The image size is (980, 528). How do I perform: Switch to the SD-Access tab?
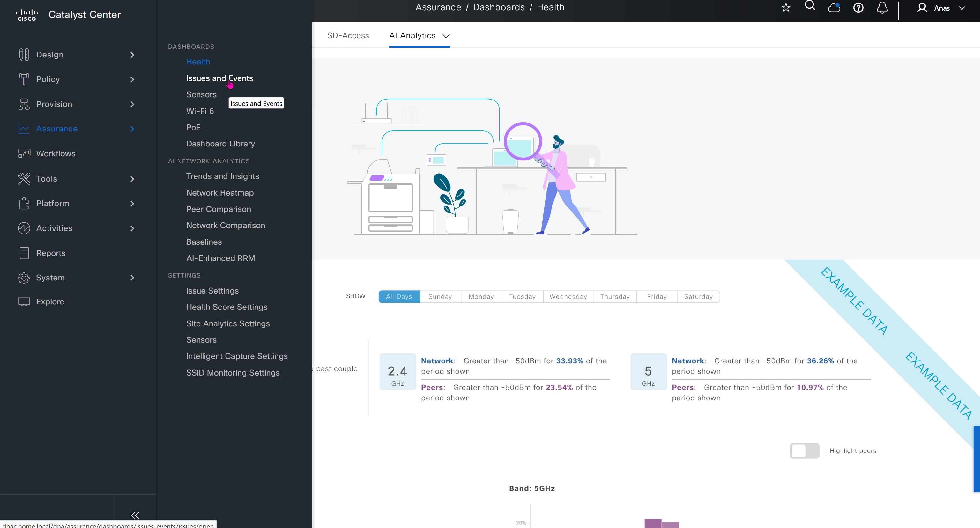(x=348, y=35)
